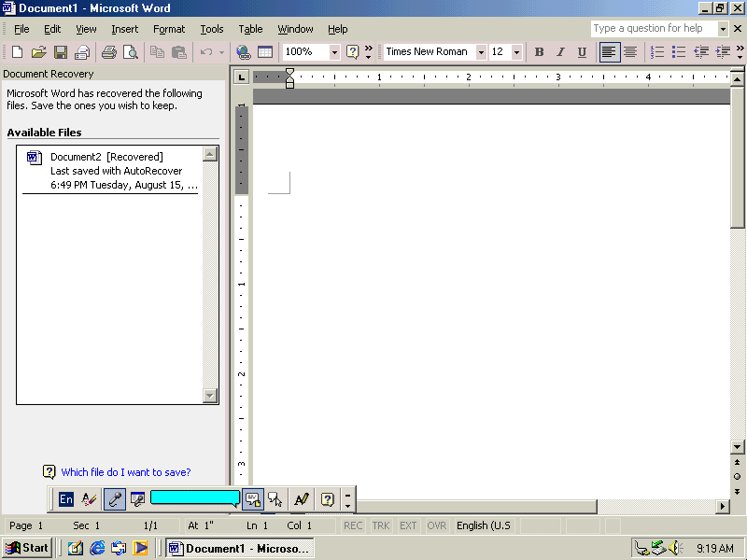Switch to Voice Command mode on language bar
Viewport: 747px width, 560px height.
275,499
